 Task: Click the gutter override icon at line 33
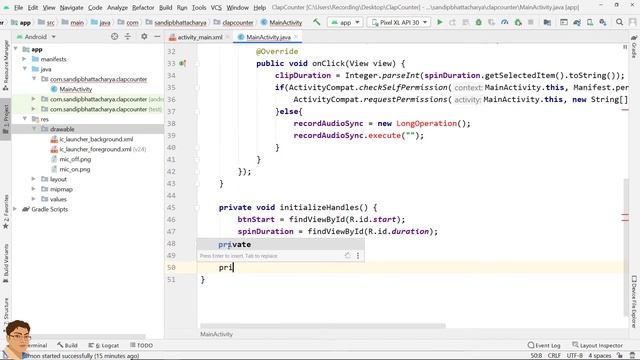(182, 63)
